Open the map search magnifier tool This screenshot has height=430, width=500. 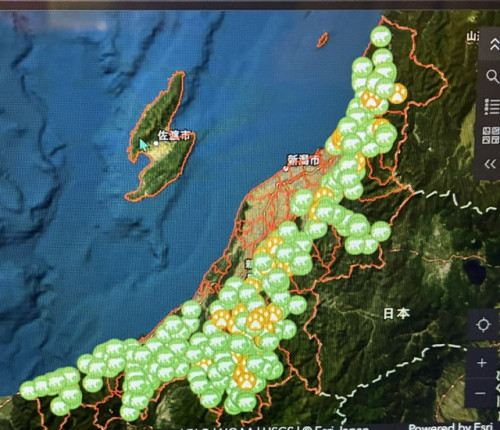click(x=492, y=77)
